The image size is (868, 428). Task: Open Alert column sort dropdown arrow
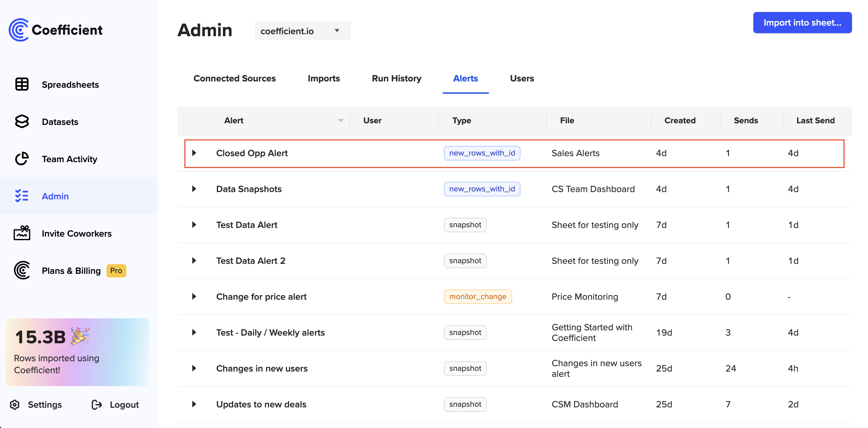(x=341, y=121)
